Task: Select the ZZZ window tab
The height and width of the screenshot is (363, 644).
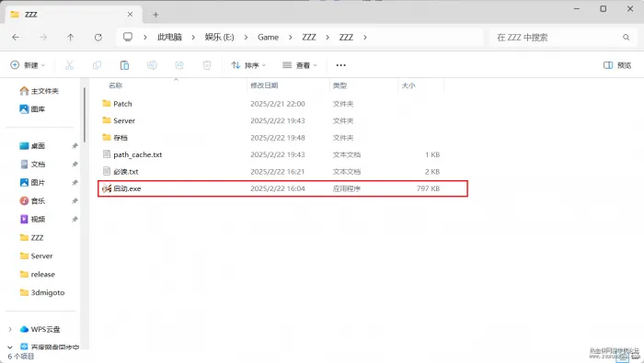Action: (74, 15)
